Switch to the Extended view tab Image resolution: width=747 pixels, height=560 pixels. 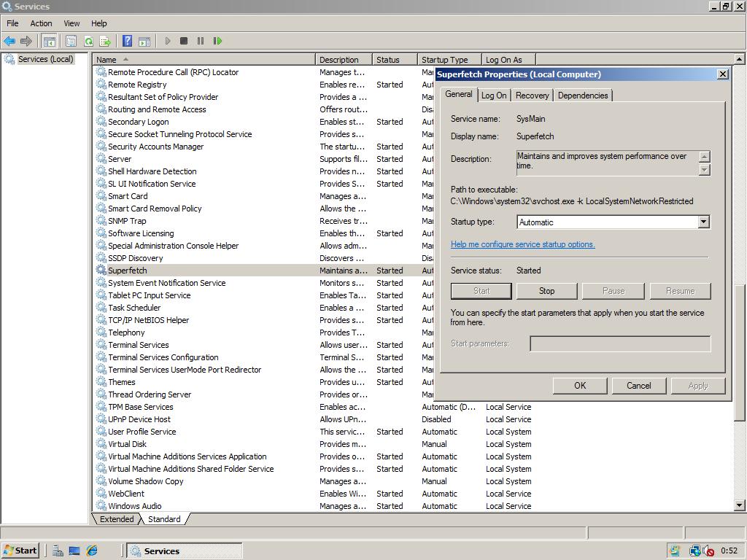(x=117, y=519)
